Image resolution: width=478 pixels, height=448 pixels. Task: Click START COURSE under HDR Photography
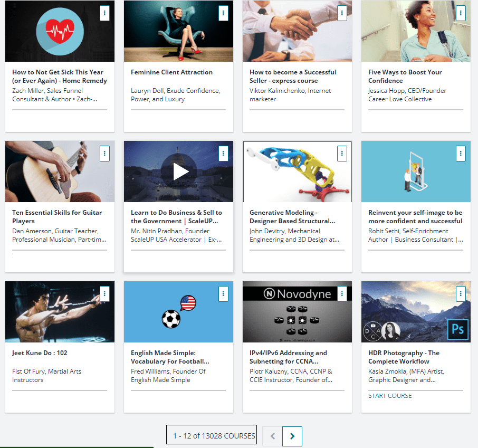click(390, 396)
